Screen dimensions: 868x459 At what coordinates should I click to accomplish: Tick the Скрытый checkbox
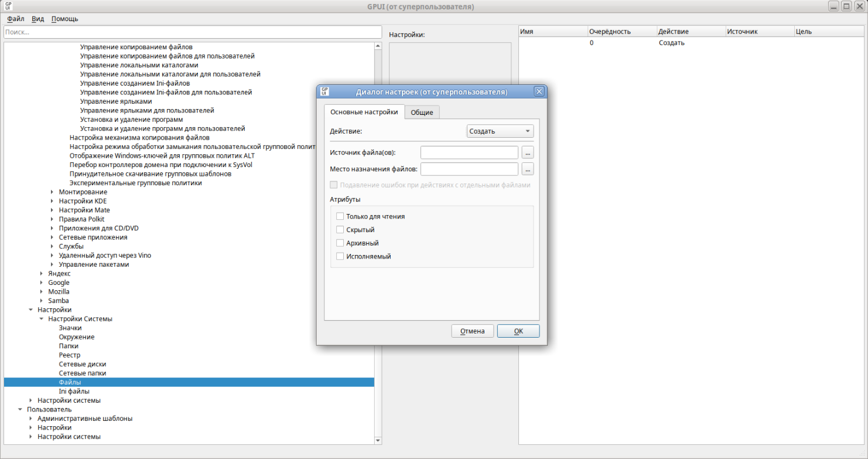click(x=340, y=230)
